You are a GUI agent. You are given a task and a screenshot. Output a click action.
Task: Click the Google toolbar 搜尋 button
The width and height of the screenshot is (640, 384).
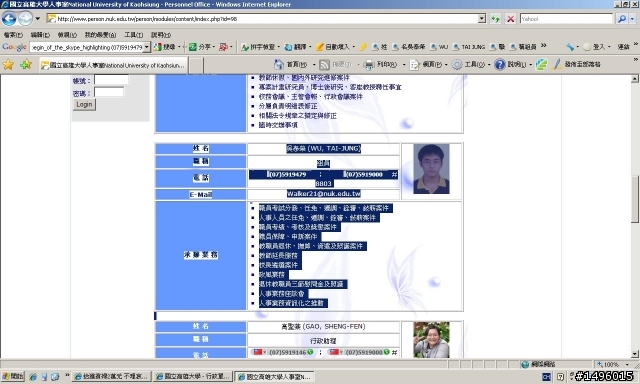click(165, 47)
